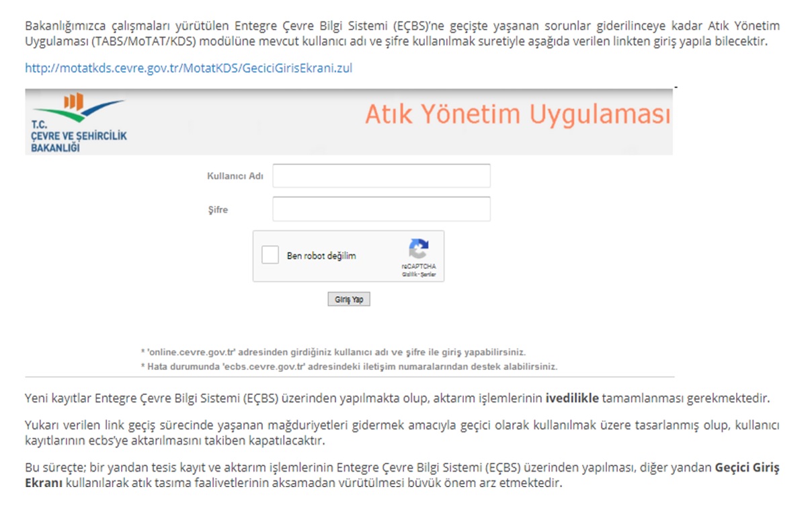Click the Şifre password field
Image resolution: width=812 pixels, height=514 pixels.
(x=380, y=209)
